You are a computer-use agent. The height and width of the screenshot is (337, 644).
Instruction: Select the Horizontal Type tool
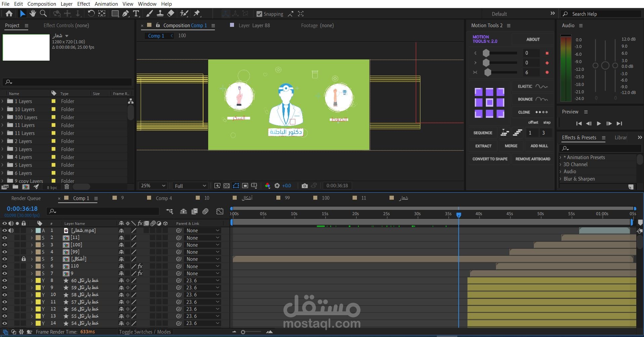tap(136, 14)
